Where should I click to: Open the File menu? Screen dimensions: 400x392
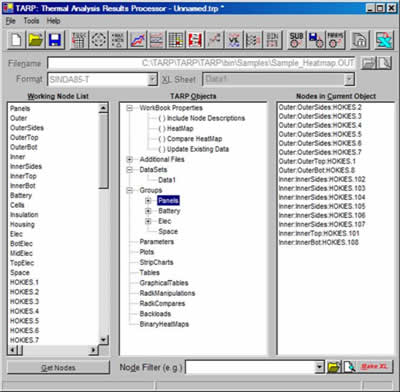(x=11, y=21)
